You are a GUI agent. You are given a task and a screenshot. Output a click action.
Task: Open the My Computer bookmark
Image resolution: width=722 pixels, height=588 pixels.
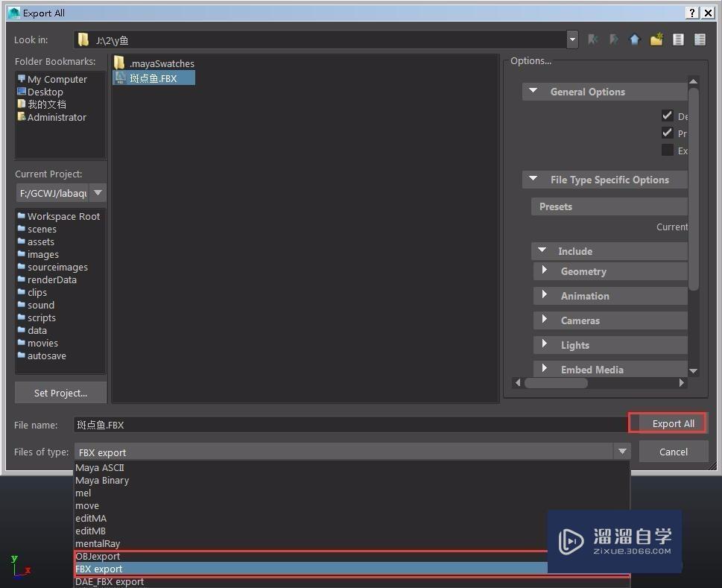tap(57, 79)
